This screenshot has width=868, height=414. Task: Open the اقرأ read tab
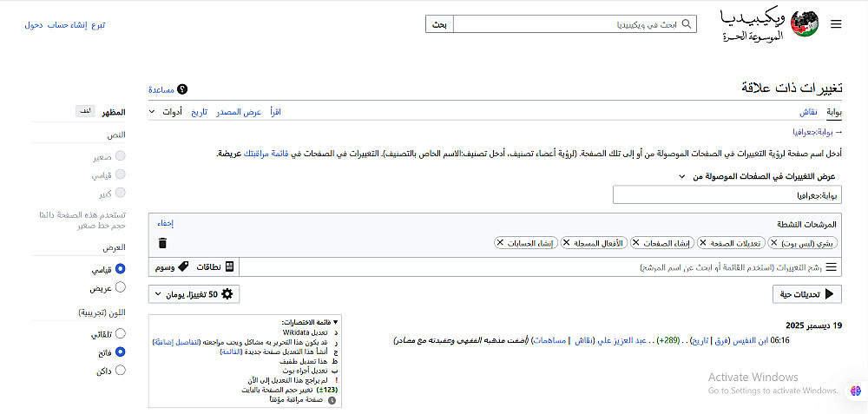pyautogui.click(x=276, y=112)
